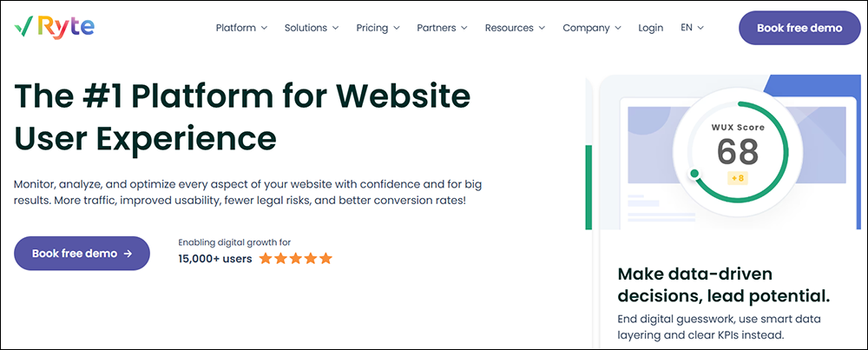Click the arrow in Book free demo button
Image resolution: width=868 pixels, height=350 pixels.
click(128, 254)
